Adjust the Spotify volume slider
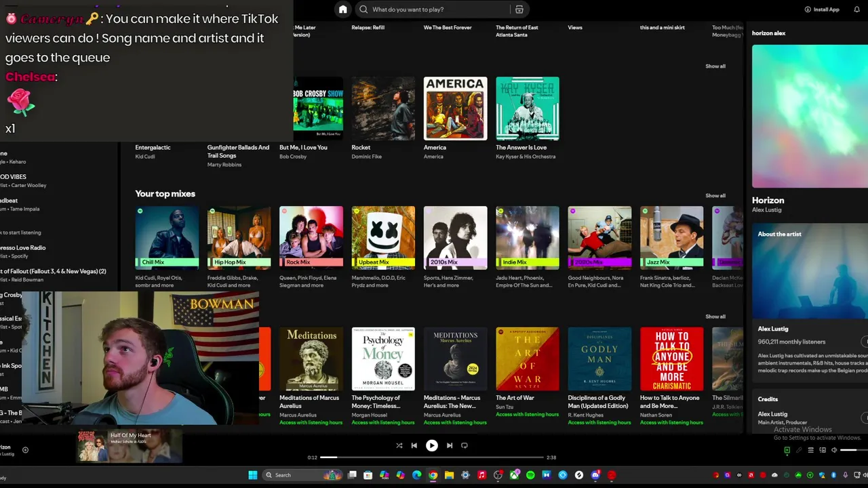Screen dimensions: 868x488 pos(854,450)
